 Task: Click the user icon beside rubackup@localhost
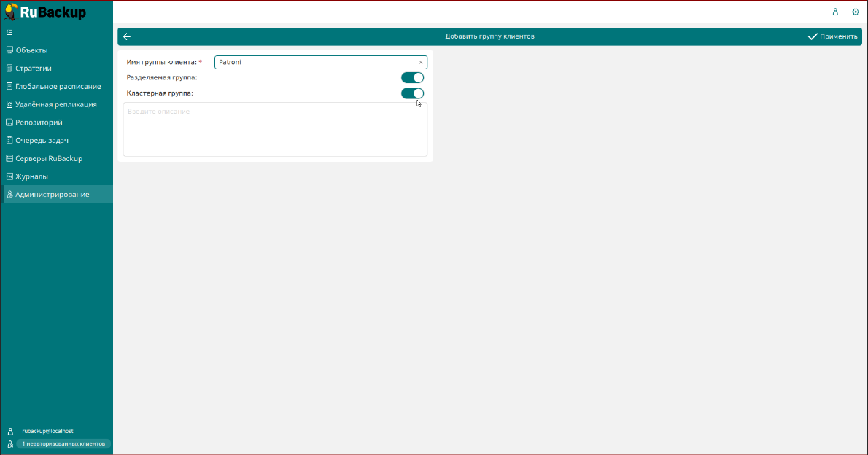10,431
